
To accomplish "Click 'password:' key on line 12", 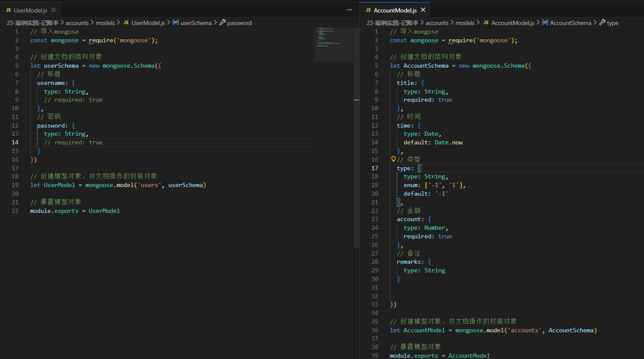I will 53,125.
